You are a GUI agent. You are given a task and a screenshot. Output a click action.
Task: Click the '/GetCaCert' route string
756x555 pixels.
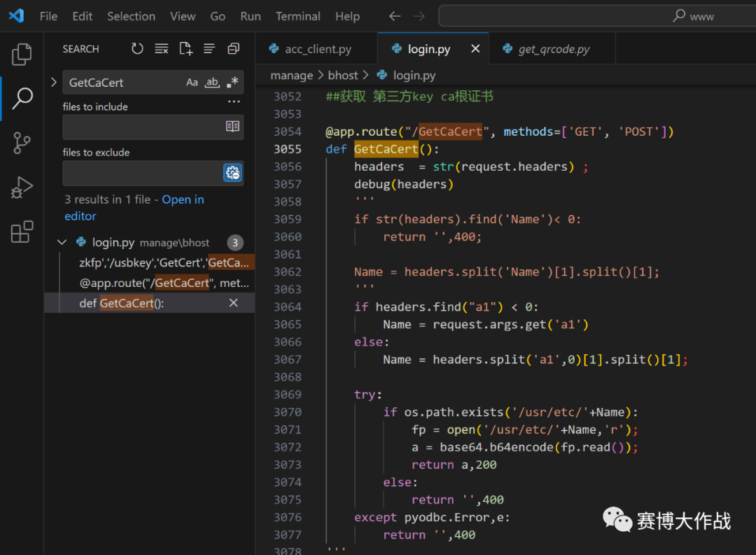point(447,132)
